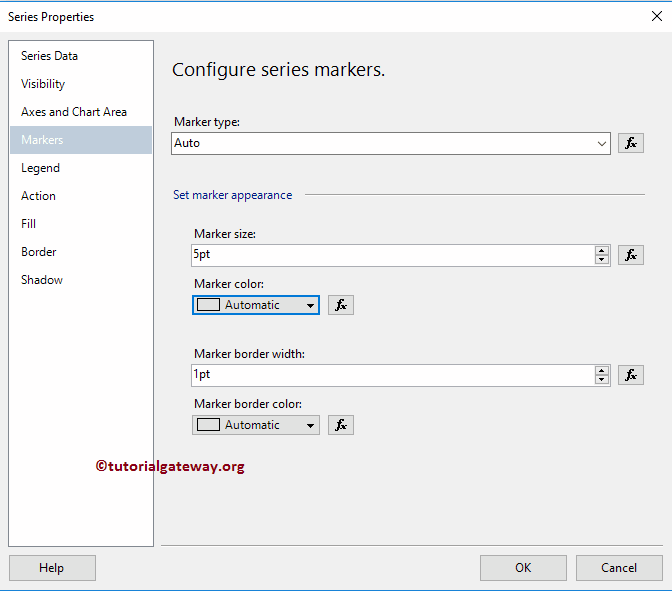Viewport: 672px width, 591px height.
Task: Decrease Marker border width using down arrow
Action: click(x=602, y=380)
